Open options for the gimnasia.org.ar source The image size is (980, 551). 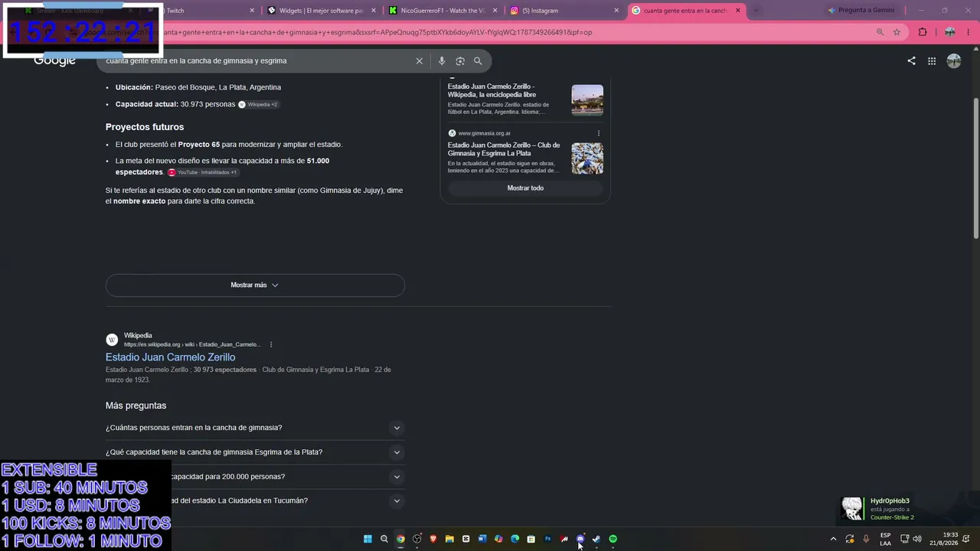[x=599, y=133]
